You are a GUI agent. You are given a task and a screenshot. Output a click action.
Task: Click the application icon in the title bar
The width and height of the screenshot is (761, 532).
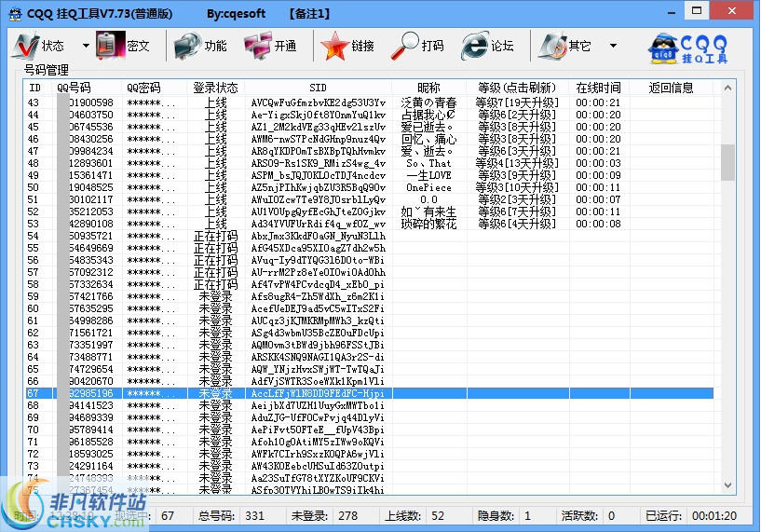coord(16,14)
